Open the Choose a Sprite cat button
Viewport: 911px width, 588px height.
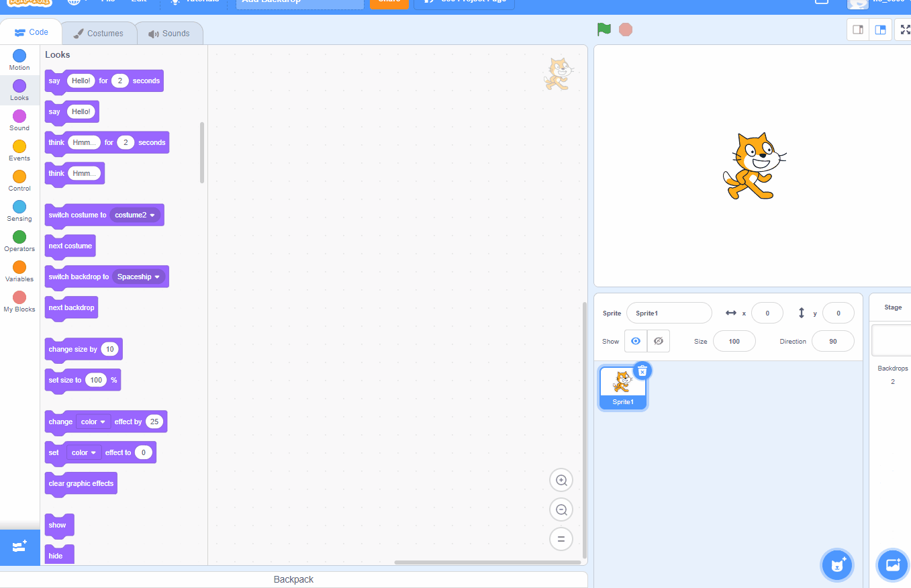[836, 565]
